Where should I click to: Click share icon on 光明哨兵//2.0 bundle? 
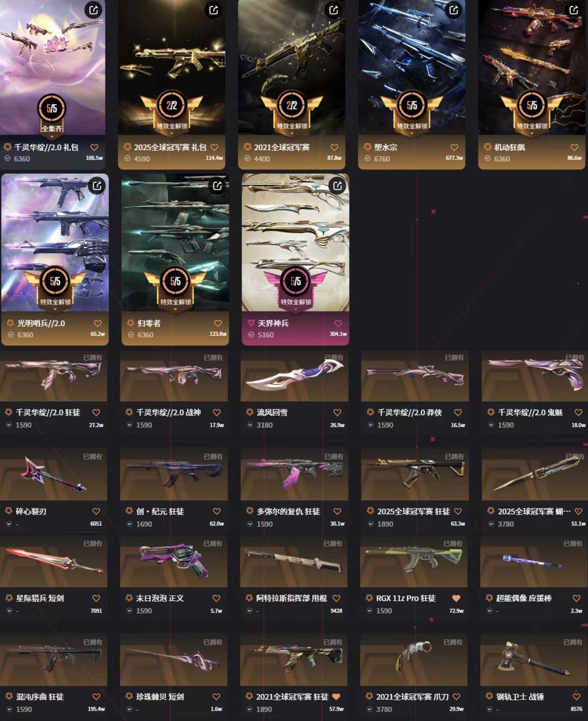[x=97, y=186]
